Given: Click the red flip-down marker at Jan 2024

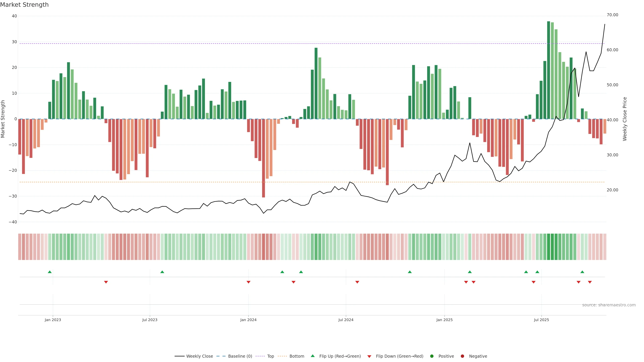Looking at the screenshot, I should tap(249, 282).
